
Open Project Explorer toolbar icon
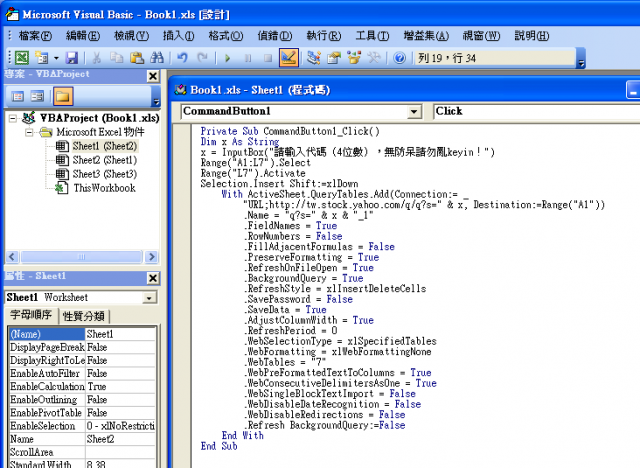coord(313,58)
